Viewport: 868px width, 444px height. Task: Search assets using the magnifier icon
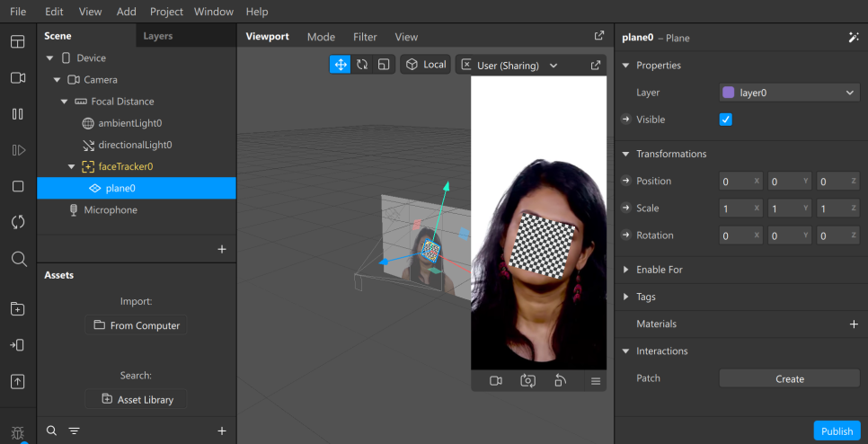(x=51, y=431)
